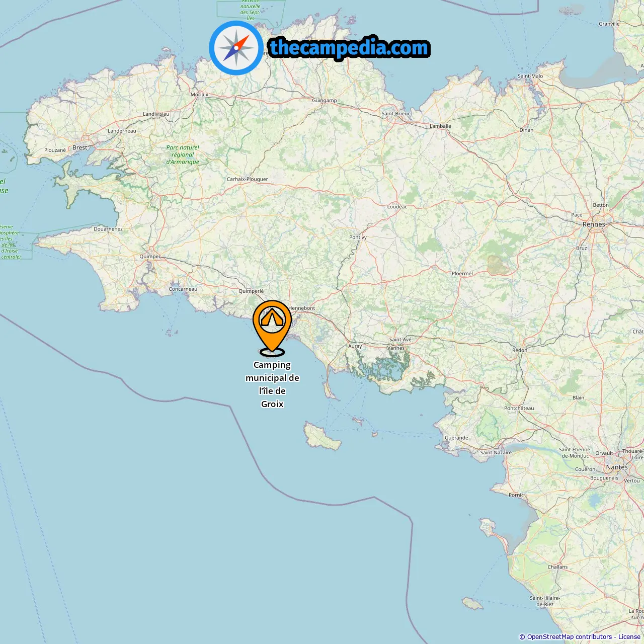Click the Brest city label
This screenshot has width=644, height=644.
click(x=80, y=147)
